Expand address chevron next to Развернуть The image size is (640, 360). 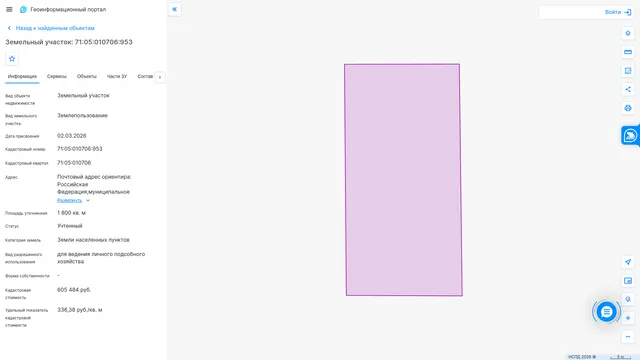click(88, 200)
